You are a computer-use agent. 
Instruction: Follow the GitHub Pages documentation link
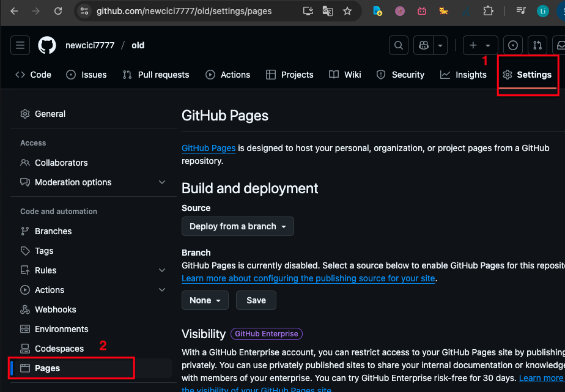[x=209, y=148]
